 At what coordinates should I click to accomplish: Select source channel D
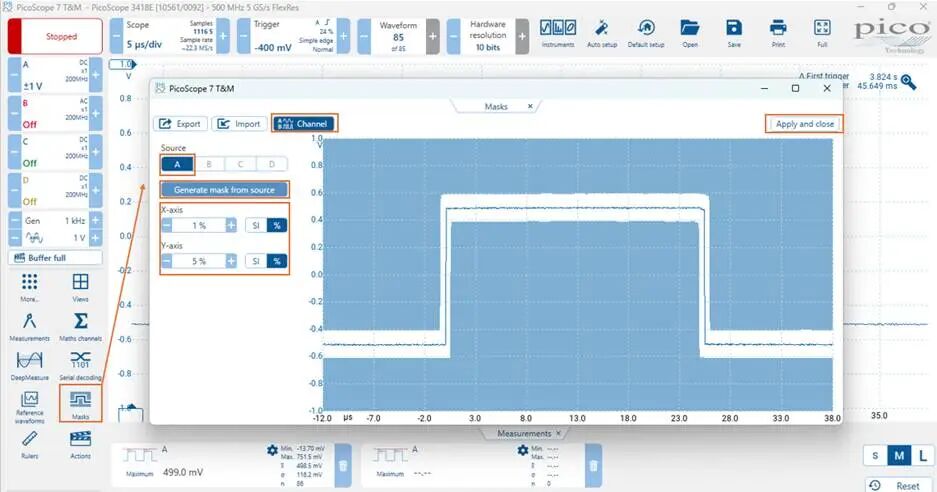[x=272, y=164]
